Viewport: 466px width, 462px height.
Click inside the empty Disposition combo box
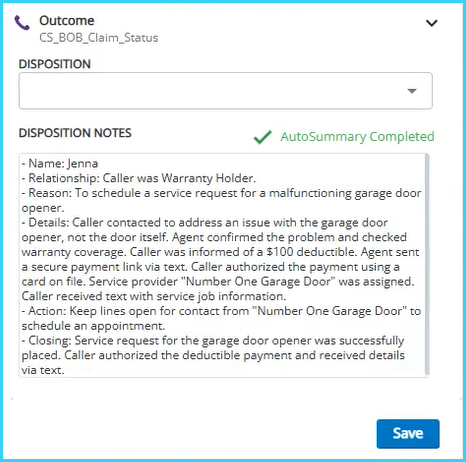[226, 91]
